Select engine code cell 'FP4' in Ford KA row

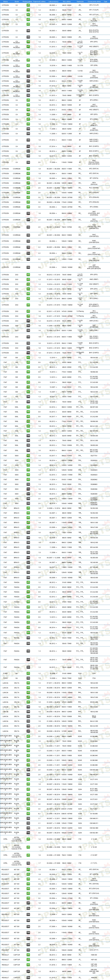pos(94,674)
